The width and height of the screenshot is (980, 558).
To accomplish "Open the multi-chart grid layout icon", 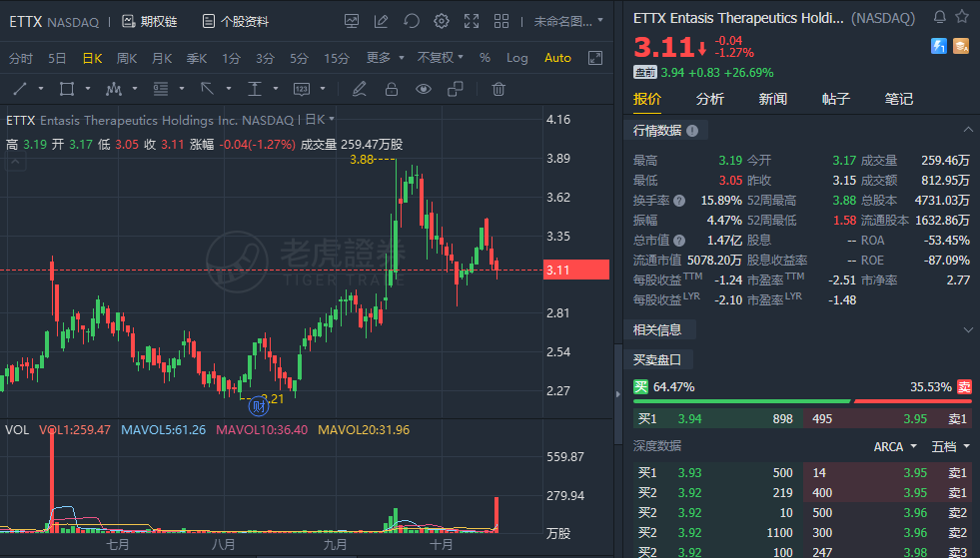I will coord(501,21).
